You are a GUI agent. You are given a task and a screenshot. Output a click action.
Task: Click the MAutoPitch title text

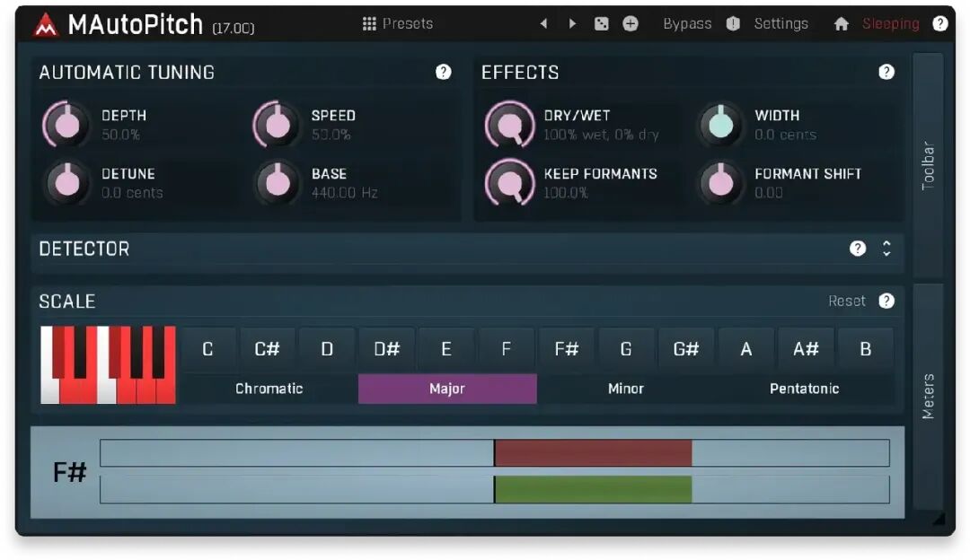[x=136, y=25]
